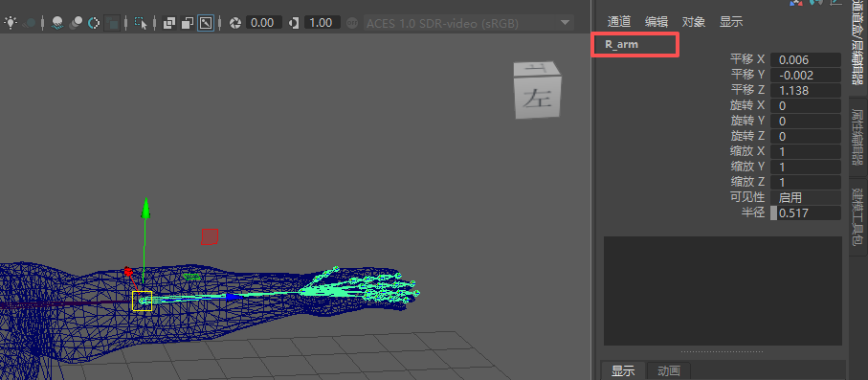The height and width of the screenshot is (380, 868).
Task: Toggle screen space ambient occlusion icon
Action: [x=57, y=23]
